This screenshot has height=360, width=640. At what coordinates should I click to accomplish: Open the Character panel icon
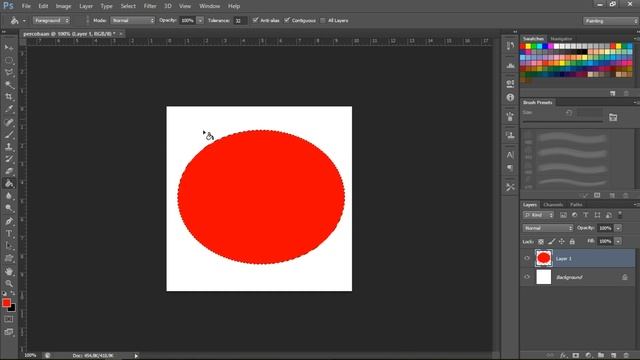(x=510, y=155)
